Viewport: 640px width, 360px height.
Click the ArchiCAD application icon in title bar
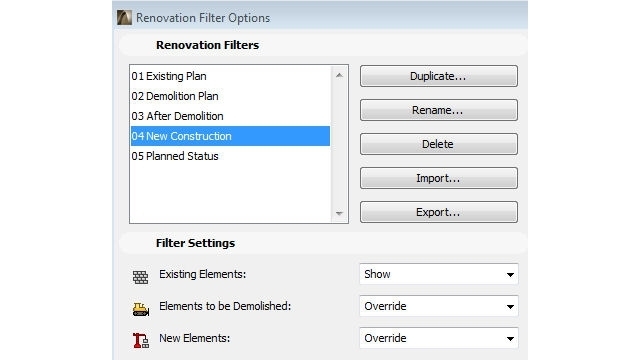pos(124,18)
